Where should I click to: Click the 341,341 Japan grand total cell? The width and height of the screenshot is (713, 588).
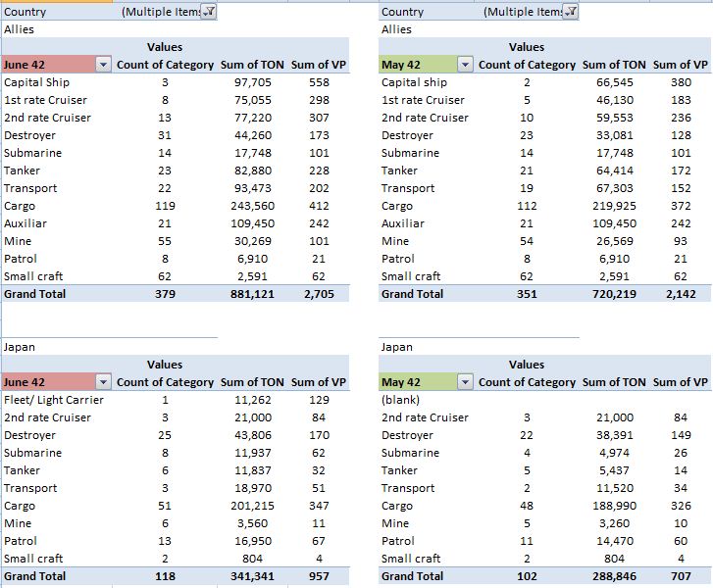pos(253,576)
